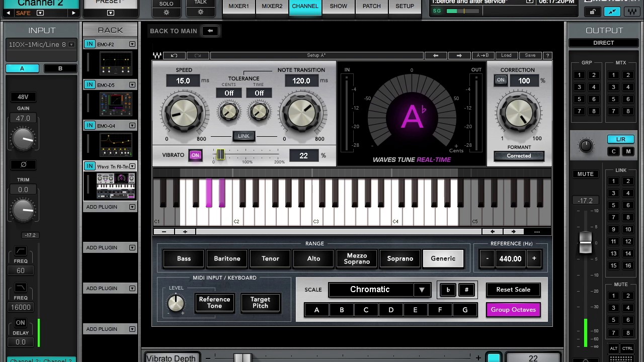Viewport: 644px width, 362px height.
Task: Open the Scale Chromatic dropdown
Action: tap(379, 290)
